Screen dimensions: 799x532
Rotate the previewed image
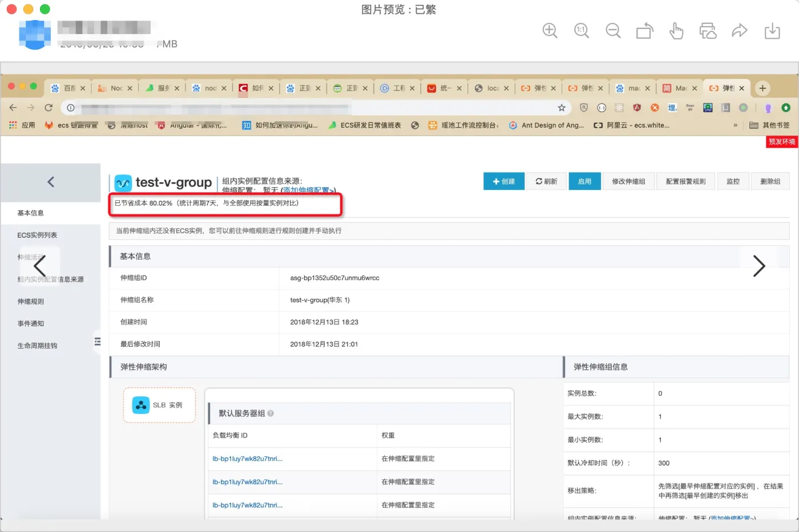644,31
